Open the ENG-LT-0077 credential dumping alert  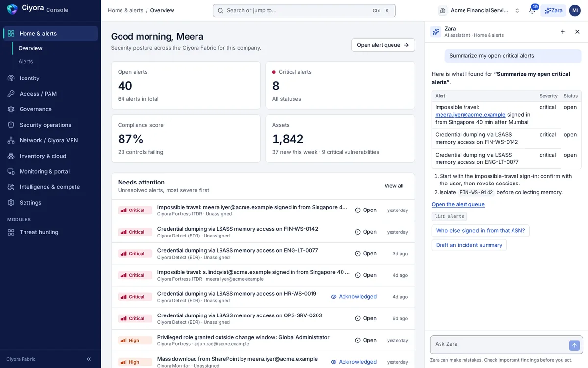tap(263, 253)
